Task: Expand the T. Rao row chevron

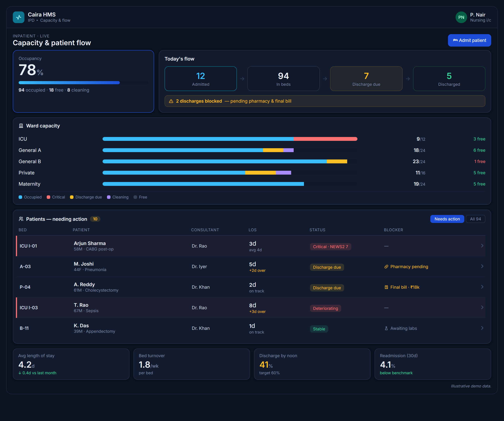Action: coord(482,307)
